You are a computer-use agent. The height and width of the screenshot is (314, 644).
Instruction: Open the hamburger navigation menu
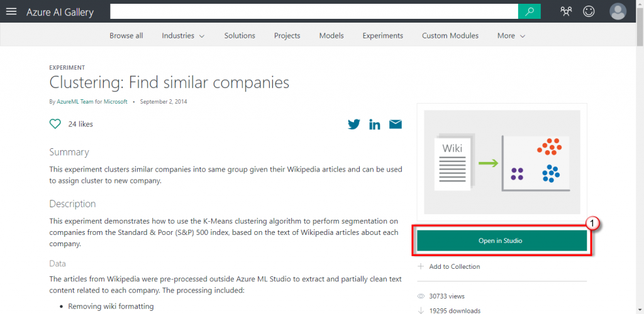click(11, 11)
